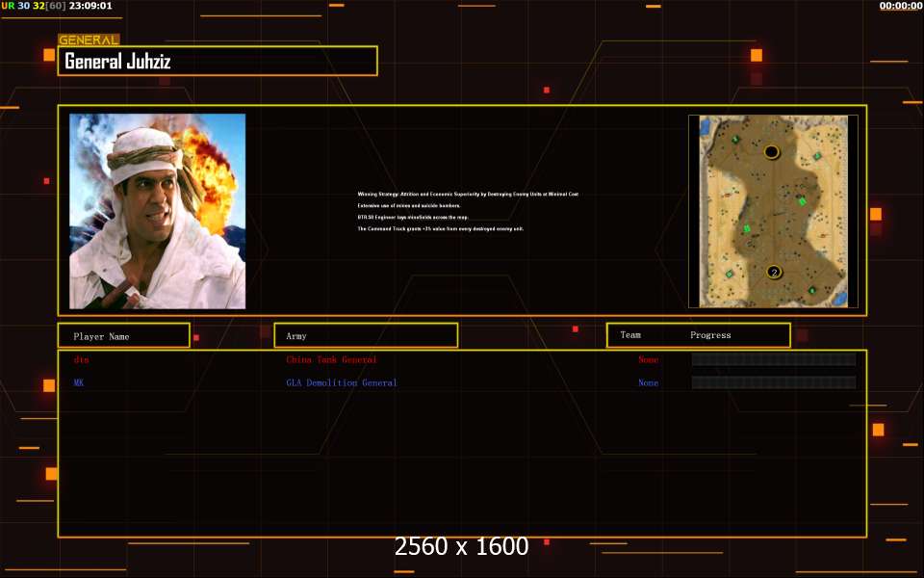Click the unnumbered black start marker on minimap
This screenshot has height=578, width=924.
771,152
